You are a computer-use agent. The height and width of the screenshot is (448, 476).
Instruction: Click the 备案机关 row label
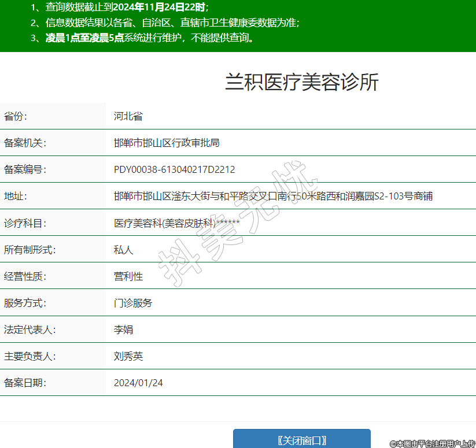[25, 143]
